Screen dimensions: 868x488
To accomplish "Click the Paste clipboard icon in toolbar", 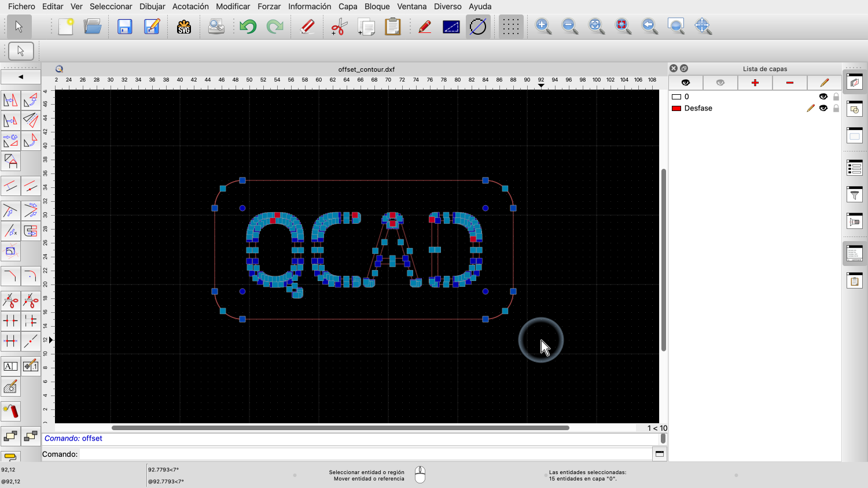I will coord(393,27).
